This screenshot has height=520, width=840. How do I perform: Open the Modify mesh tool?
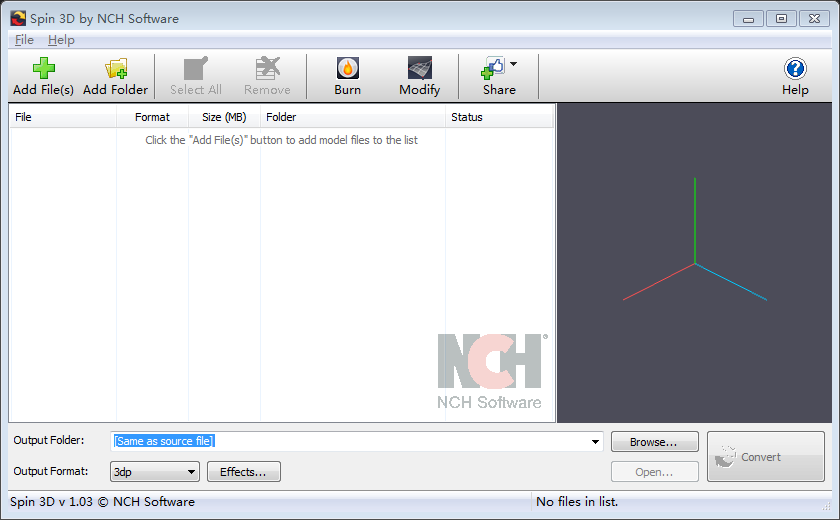(419, 69)
